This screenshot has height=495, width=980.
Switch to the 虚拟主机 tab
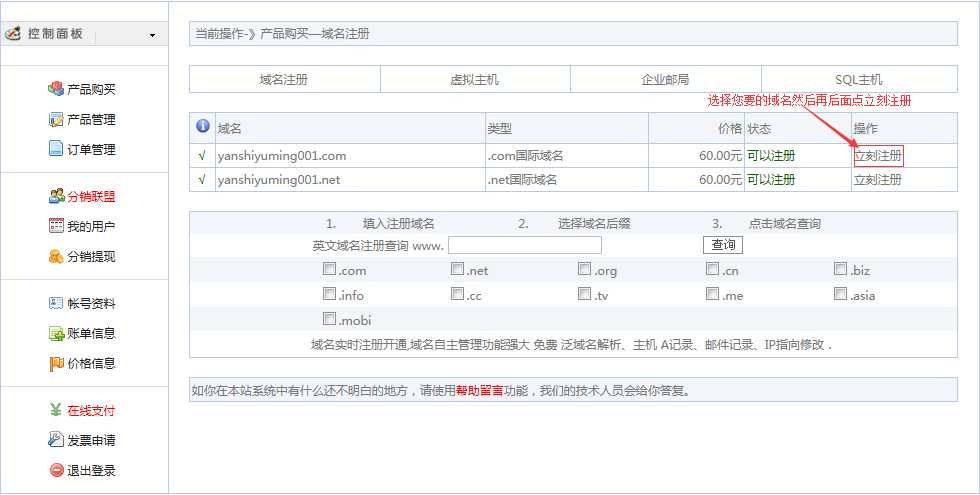474,79
